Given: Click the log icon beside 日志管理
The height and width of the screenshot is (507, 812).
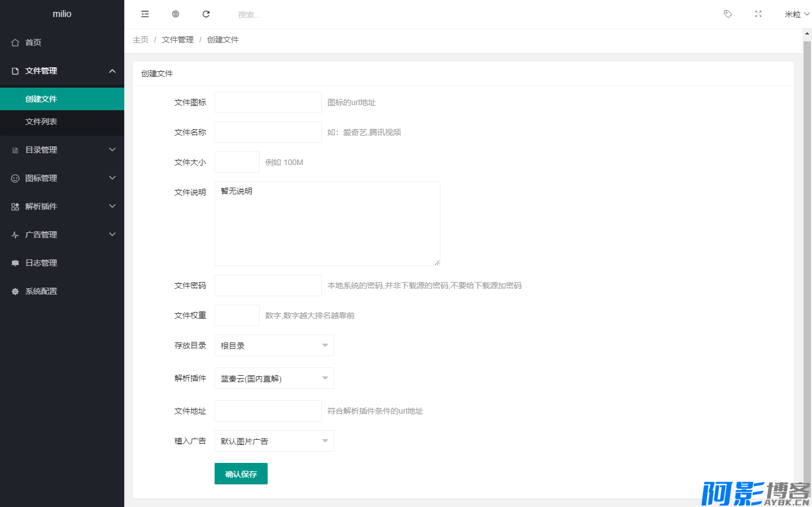Looking at the screenshot, I should point(15,263).
